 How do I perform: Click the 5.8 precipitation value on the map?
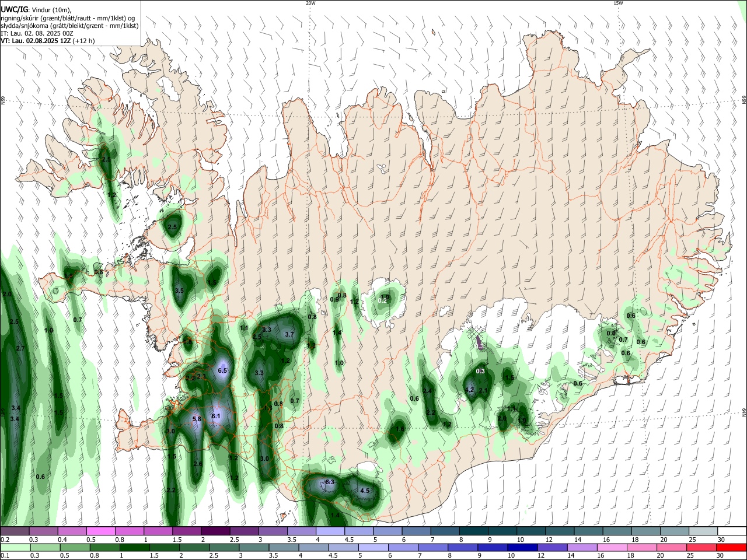pos(197,419)
